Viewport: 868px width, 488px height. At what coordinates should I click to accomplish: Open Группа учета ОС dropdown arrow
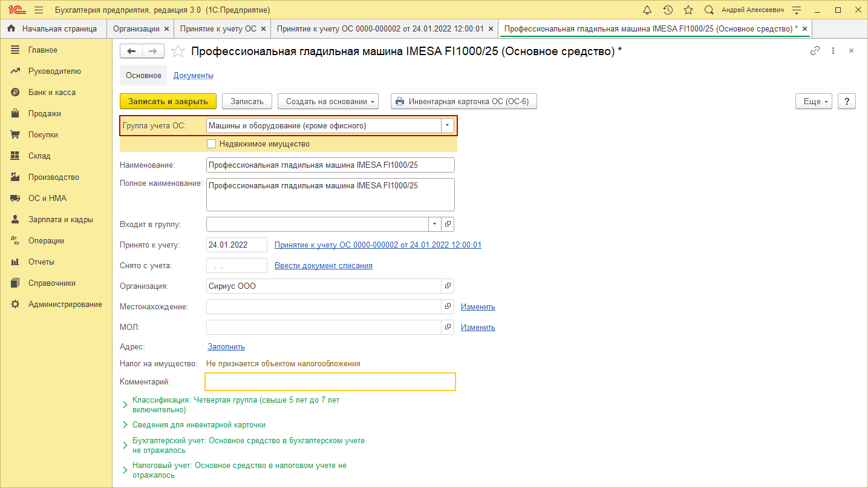[x=448, y=125]
